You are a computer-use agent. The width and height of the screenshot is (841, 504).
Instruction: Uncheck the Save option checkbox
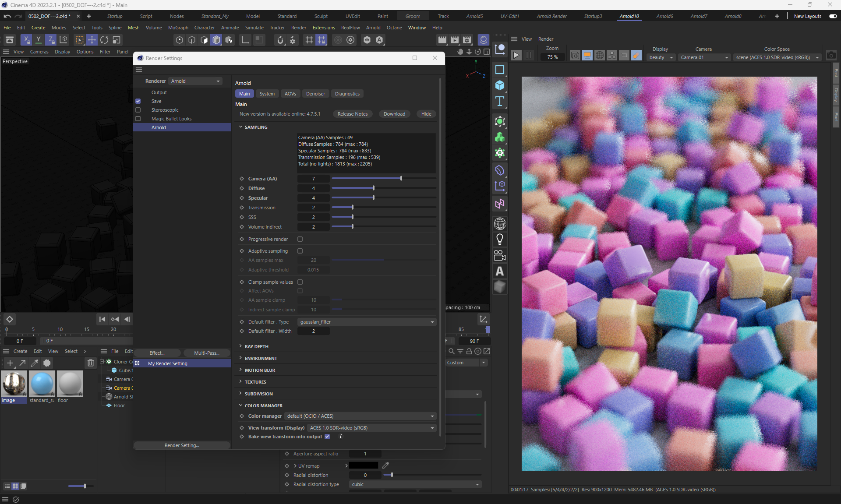(138, 101)
